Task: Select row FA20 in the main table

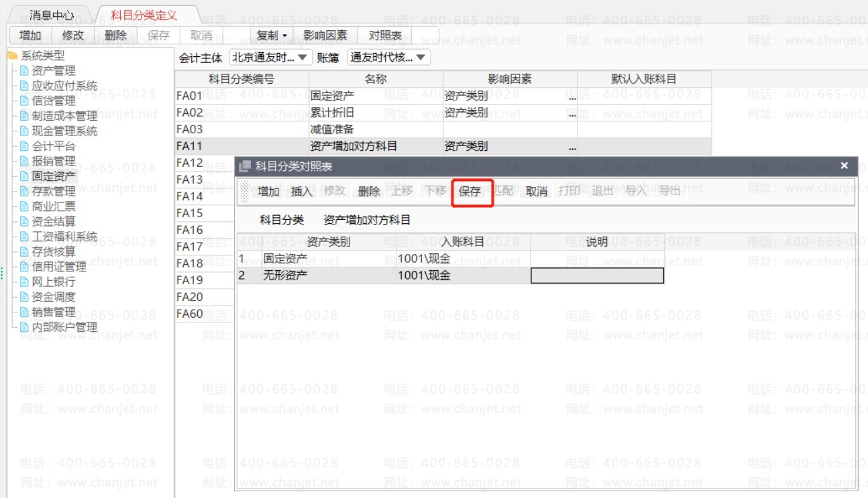Action: pyautogui.click(x=205, y=297)
